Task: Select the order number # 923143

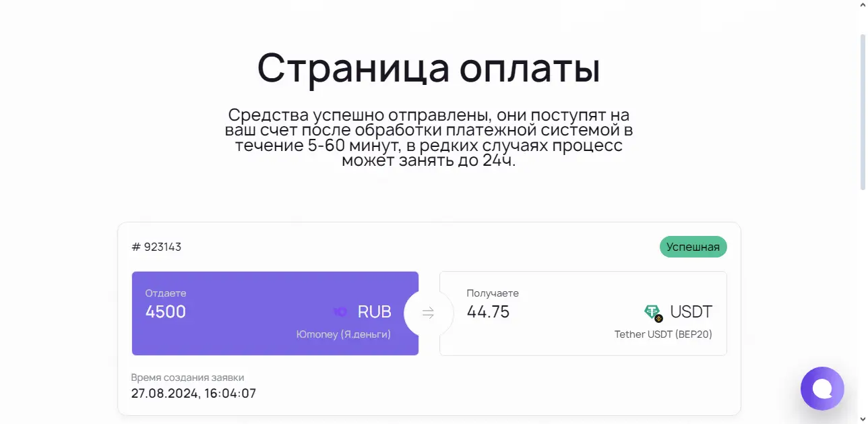Action: click(157, 247)
